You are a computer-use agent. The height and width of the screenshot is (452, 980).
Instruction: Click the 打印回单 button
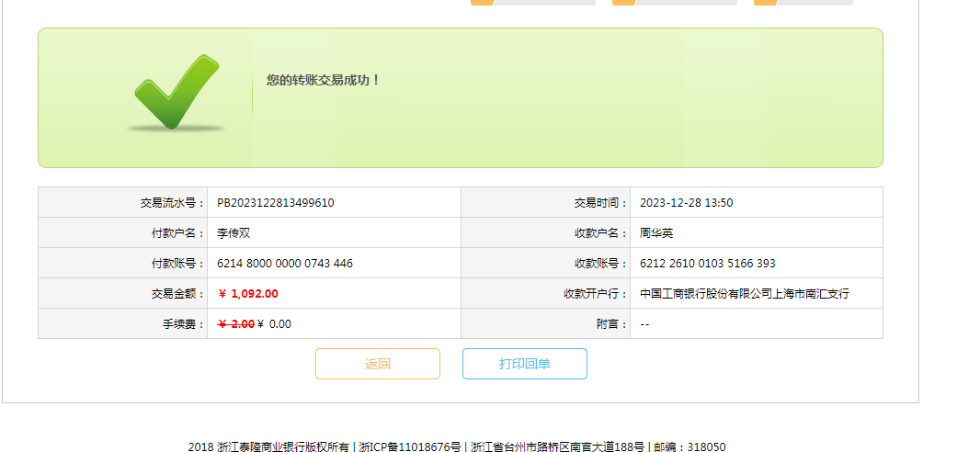(x=525, y=364)
